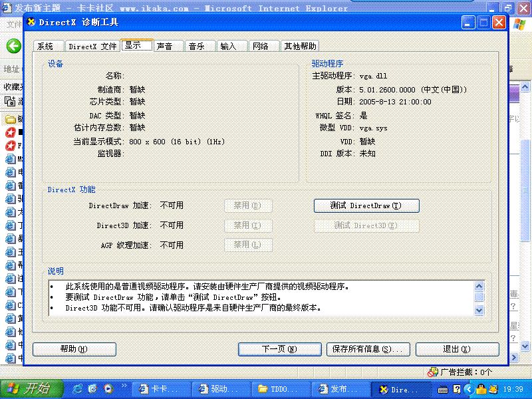
Task: Click the AGP 纹理加速 禁用(L) button
Action: (x=248, y=245)
